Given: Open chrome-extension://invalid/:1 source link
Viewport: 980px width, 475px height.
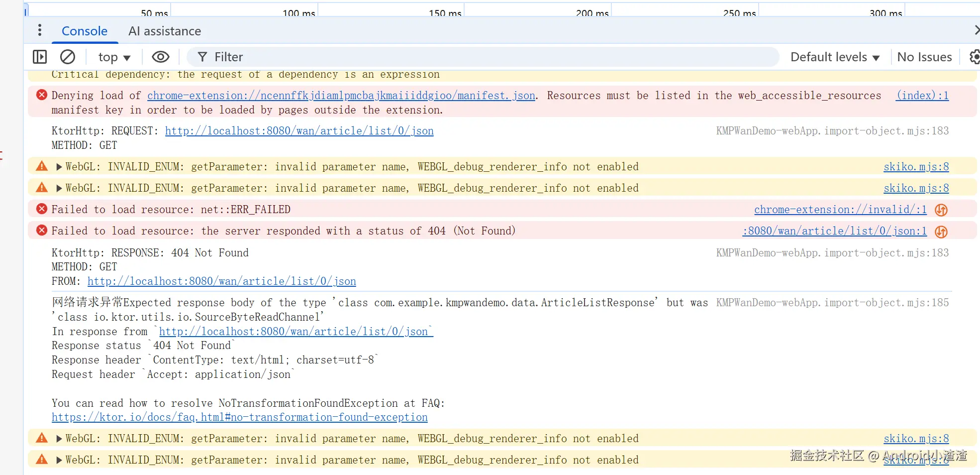Looking at the screenshot, I should point(841,210).
